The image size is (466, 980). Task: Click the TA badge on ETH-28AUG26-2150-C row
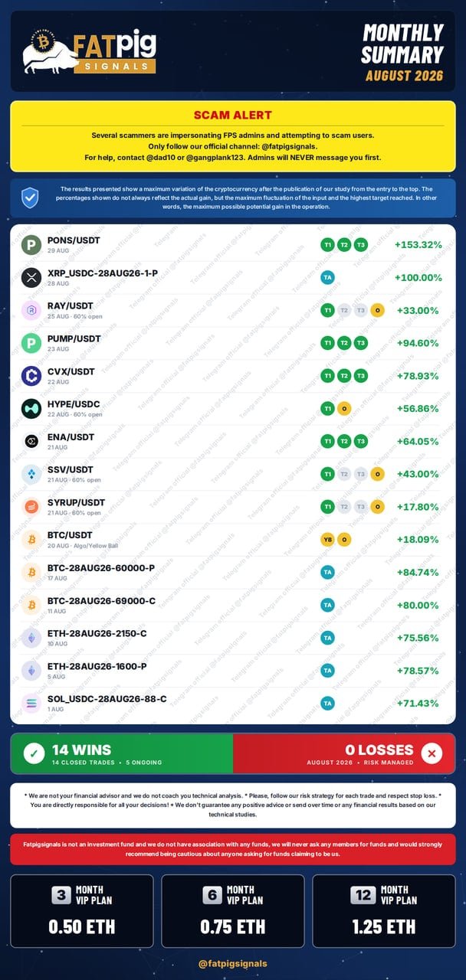327,638
